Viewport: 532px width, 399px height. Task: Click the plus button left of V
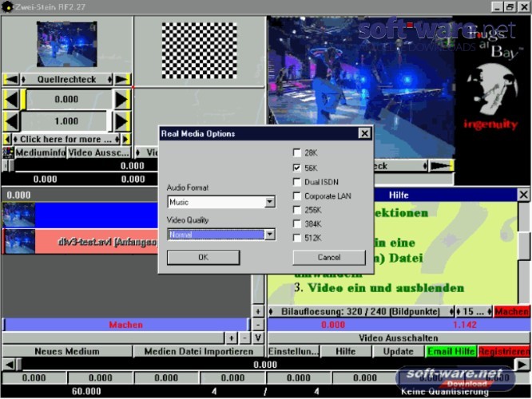(x=231, y=338)
